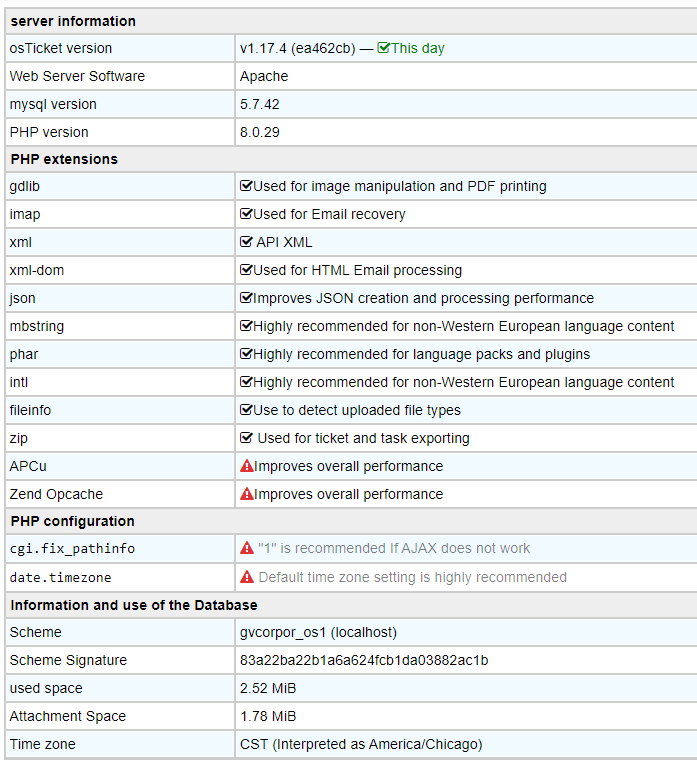Screen dimensions: 697x768
Task: Click the xml API XML check mark
Action: point(246,241)
